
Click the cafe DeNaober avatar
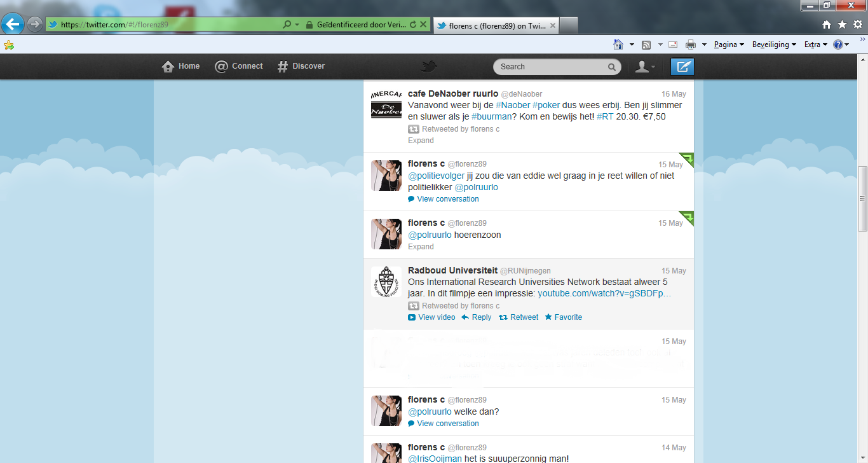[x=386, y=104]
